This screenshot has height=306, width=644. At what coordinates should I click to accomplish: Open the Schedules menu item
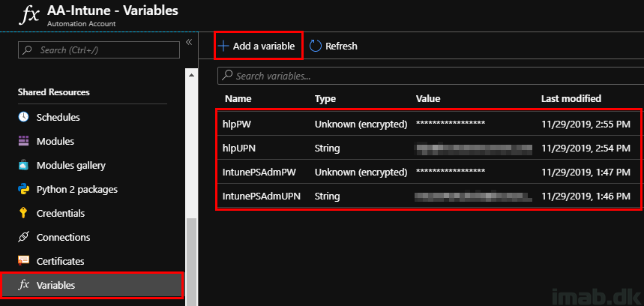58,117
